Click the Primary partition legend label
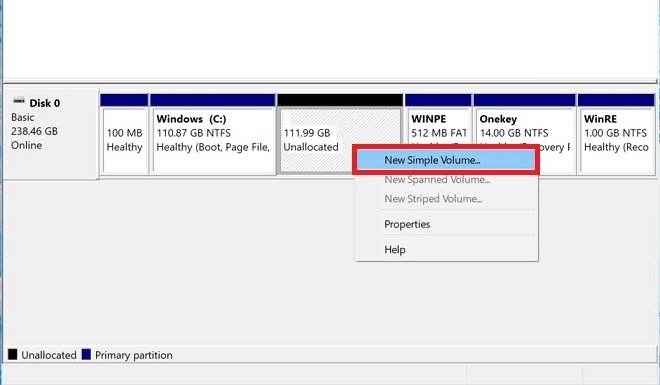 pos(134,355)
